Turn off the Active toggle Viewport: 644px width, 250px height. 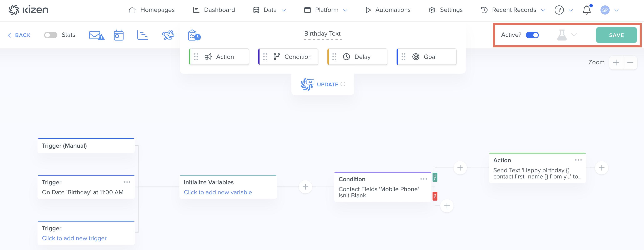(x=532, y=35)
